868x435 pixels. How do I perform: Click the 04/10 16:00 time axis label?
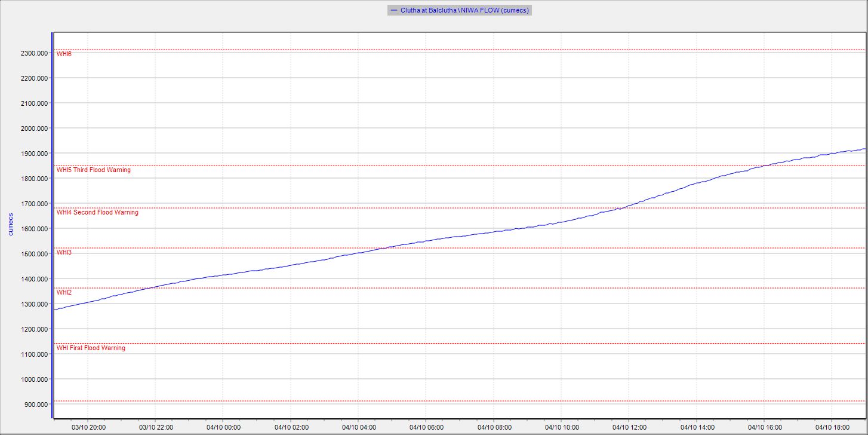764,427
